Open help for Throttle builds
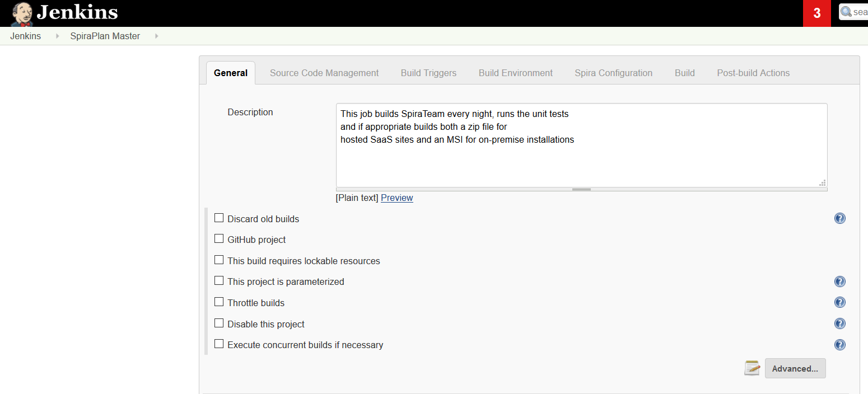This screenshot has height=394, width=868. 839,302
